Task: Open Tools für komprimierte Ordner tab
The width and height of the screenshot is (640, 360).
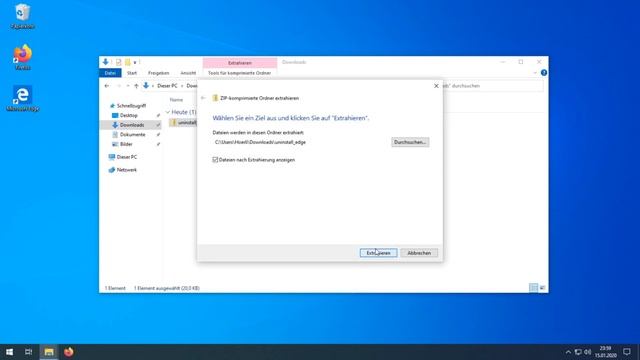Action: (240, 73)
